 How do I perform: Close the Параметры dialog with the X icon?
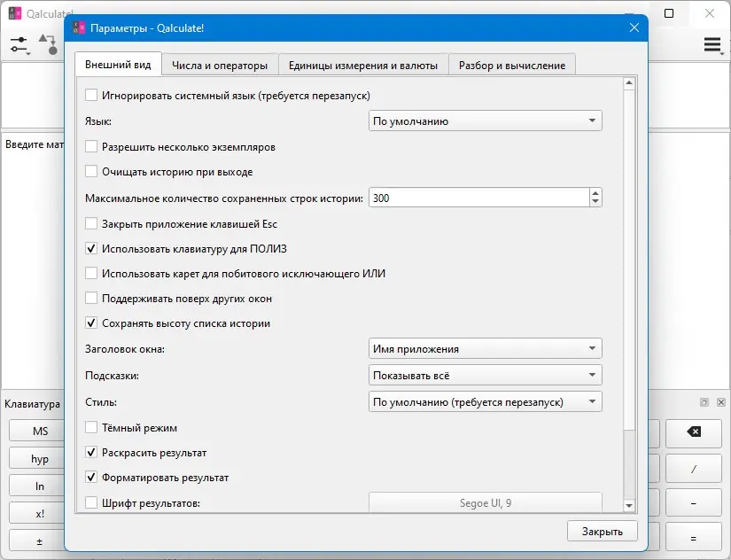point(634,28)
